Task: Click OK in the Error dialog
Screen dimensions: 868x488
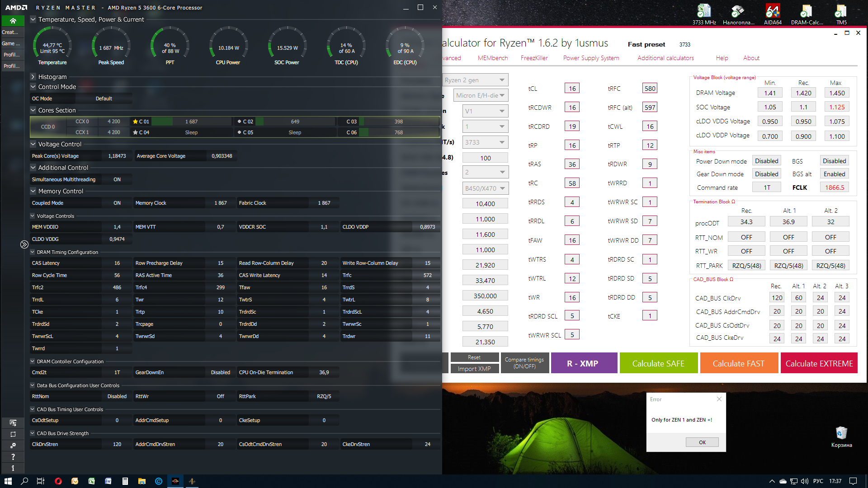Action: 702,442
